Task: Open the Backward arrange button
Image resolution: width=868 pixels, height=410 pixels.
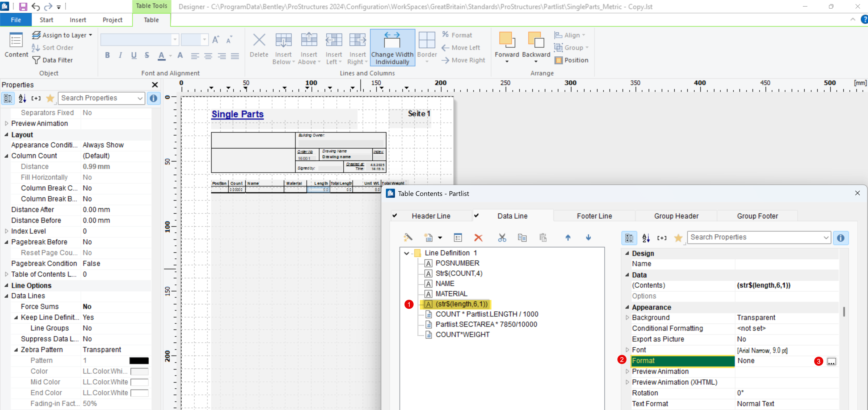Action: 536,47
